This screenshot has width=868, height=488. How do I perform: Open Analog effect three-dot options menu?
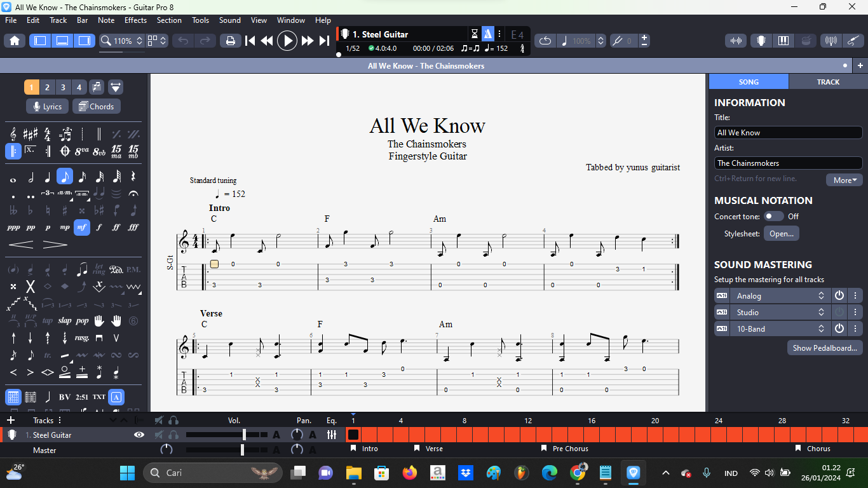click(856, 295)
